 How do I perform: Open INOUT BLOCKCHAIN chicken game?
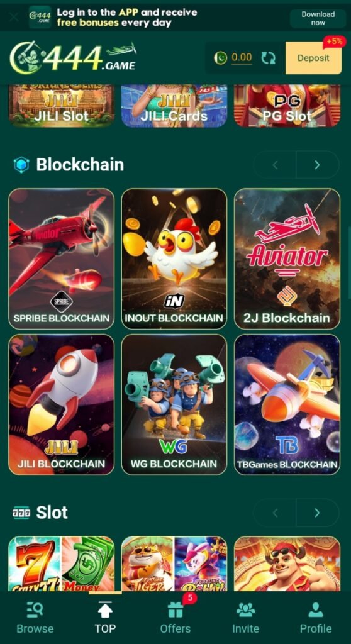[x=174, y=258]
